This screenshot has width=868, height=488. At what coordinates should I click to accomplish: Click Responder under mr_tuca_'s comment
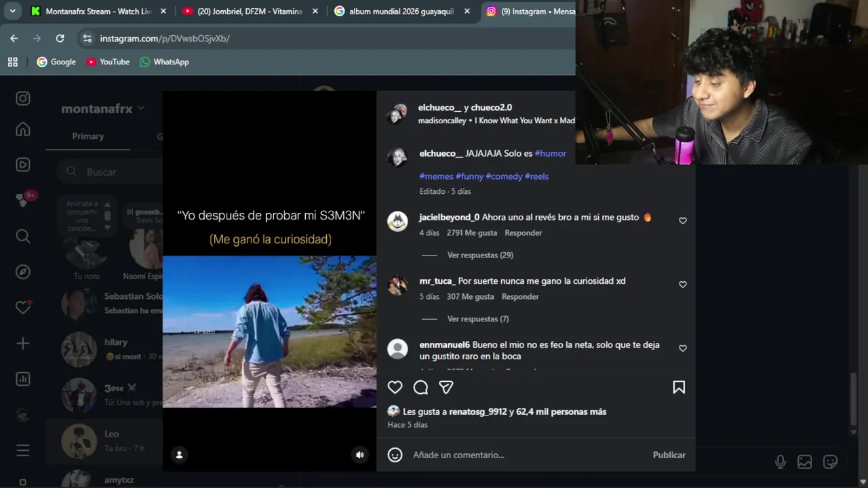tap(520, 296)
